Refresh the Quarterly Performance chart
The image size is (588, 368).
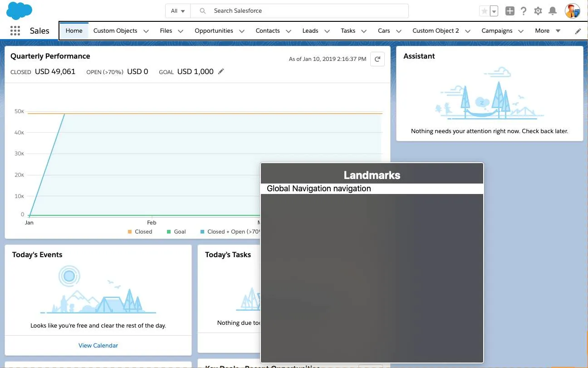pyautogui.click(x=377, y=59)
